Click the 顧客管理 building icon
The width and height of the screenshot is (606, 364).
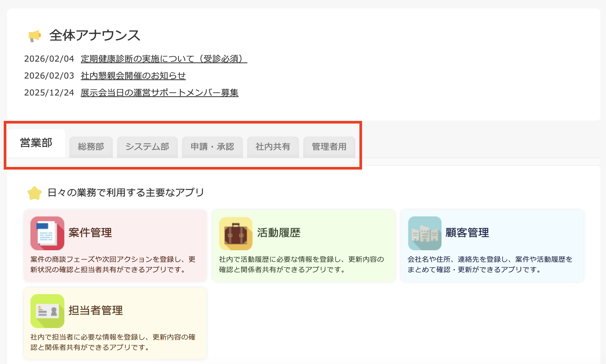click(425, 233)
